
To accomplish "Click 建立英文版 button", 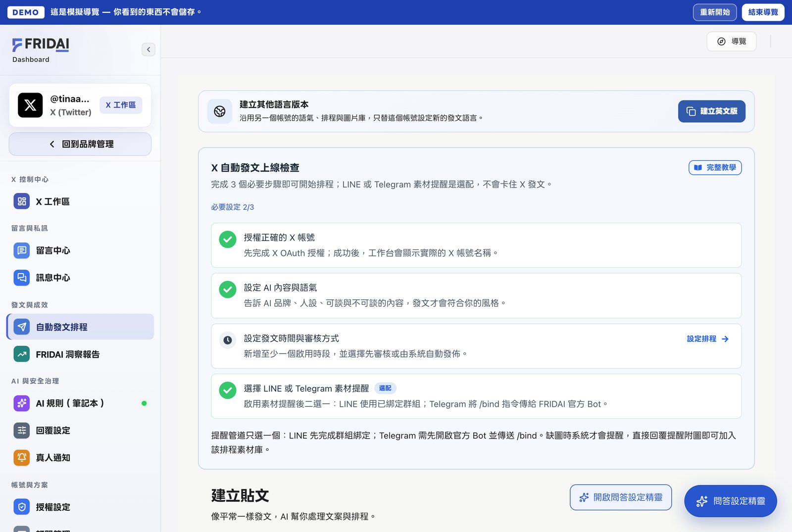I will [x=712, y=111].
